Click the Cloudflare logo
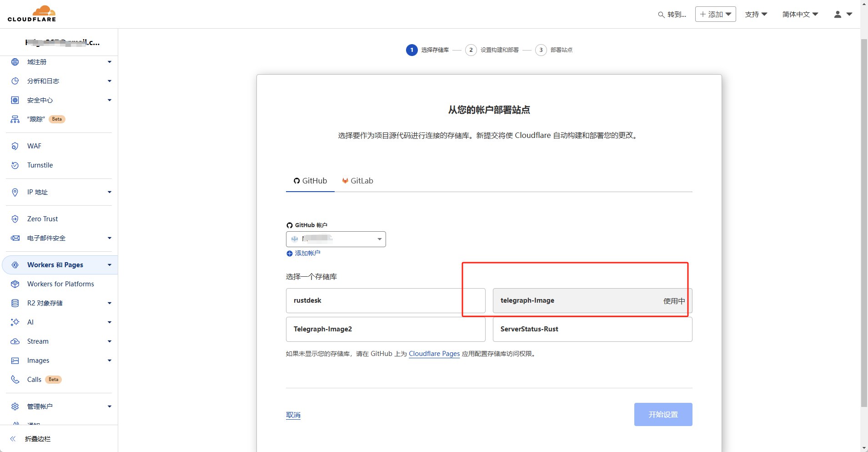Image resolution: width=868 pixels, height=452 pixels. 32,14
